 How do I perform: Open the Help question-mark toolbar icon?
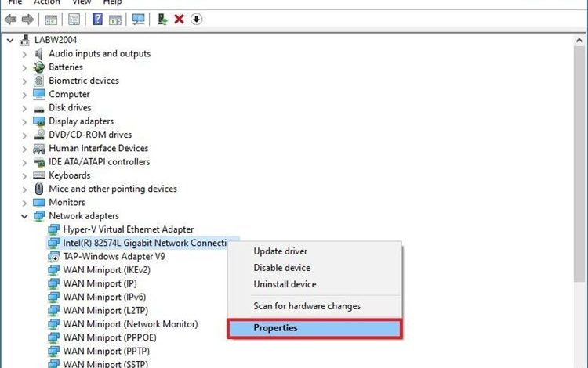point(97,19)
